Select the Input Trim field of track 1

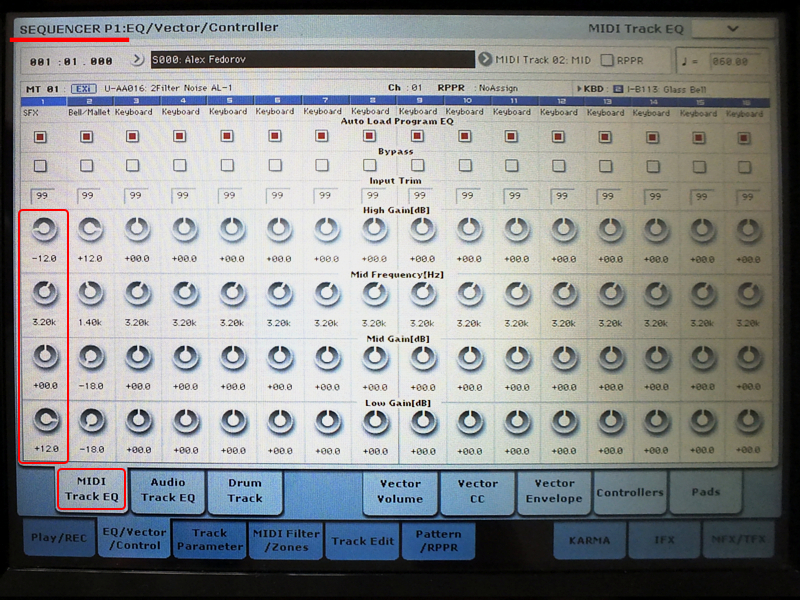point(42,196)
